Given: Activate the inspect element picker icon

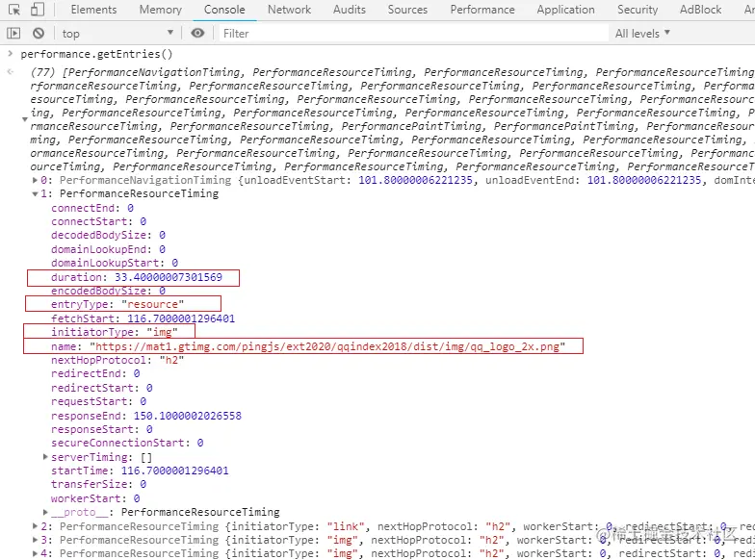Looking at the screenshot, I should pyautogui.click(x=14, y=10).
